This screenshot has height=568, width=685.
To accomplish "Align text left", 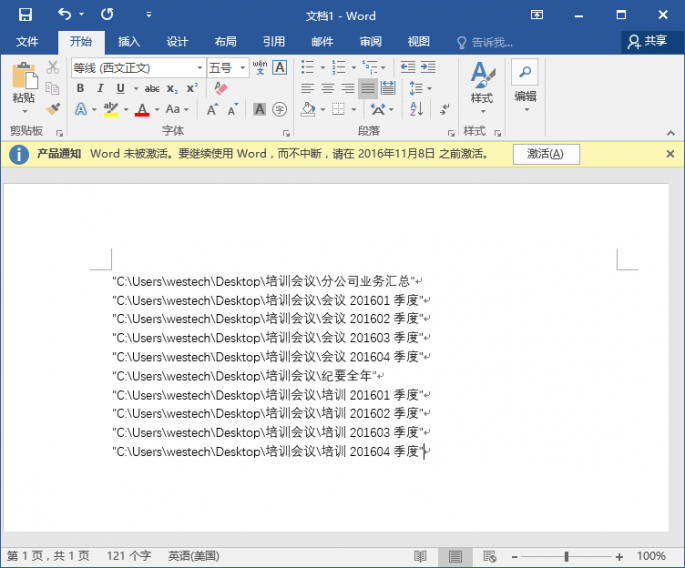I will click(x=308, y=89).
